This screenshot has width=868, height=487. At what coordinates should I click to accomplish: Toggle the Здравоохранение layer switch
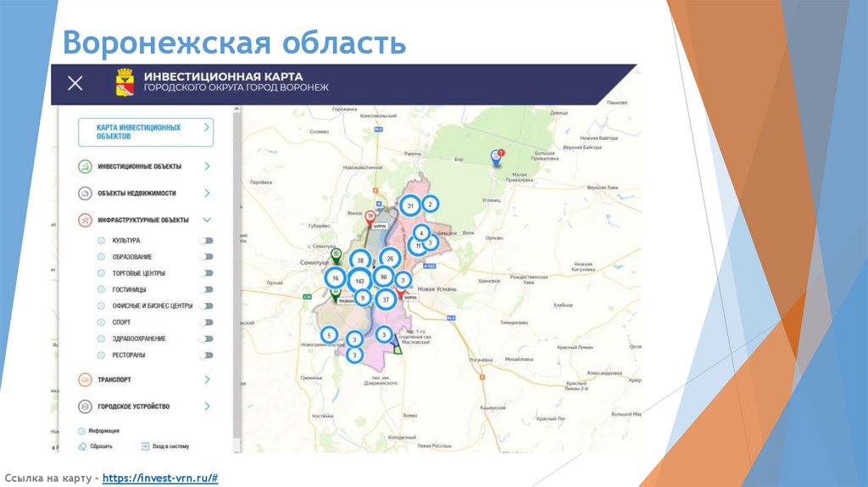click(207, 339)
